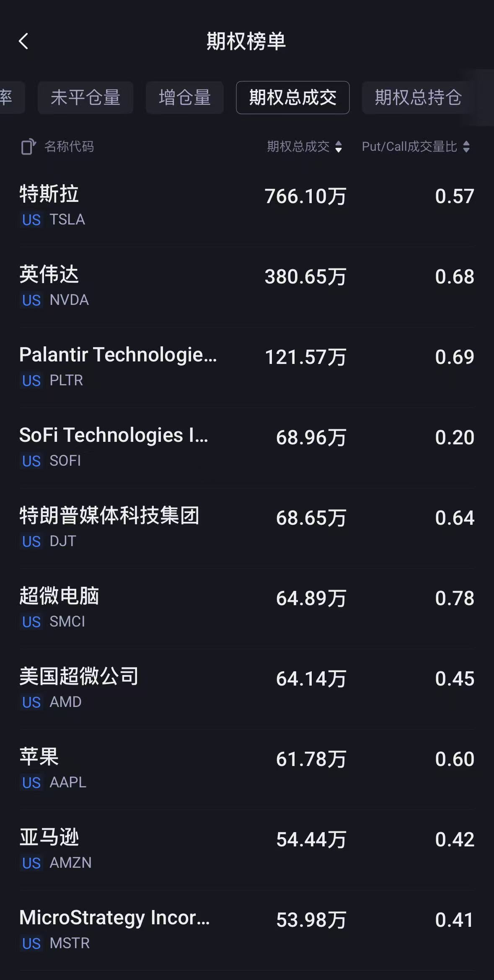The width and height of the screenshot is (494, 980).
Task: Open 超微电脑 SMCI entry
Action: [x=247, y=609]
